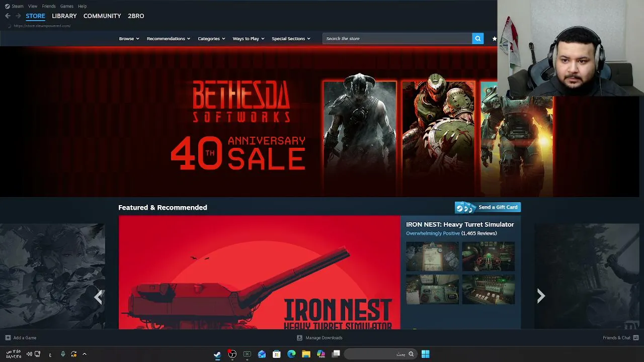Switch to the STORE tab
644x362 pixels.
point(35,16)
